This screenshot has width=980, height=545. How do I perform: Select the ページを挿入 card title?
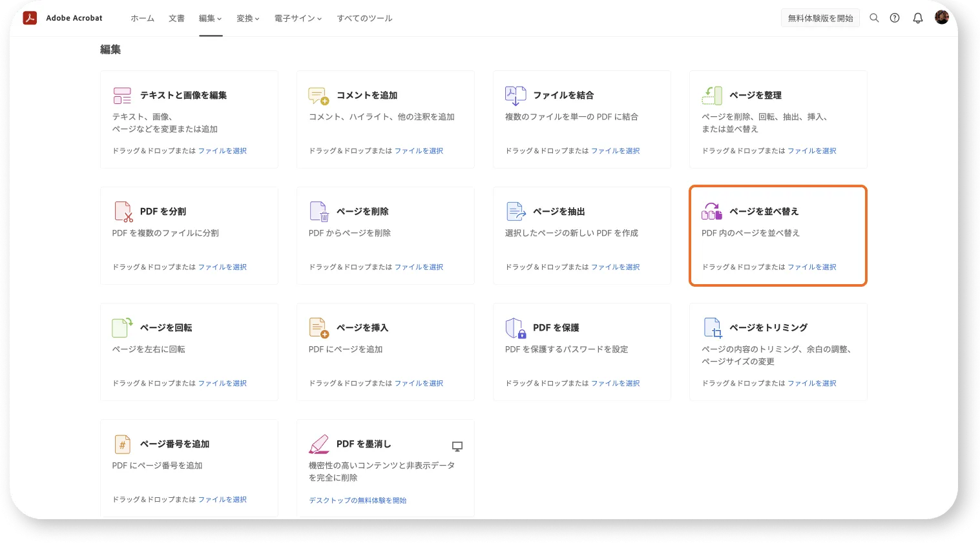tap(362, 328)
